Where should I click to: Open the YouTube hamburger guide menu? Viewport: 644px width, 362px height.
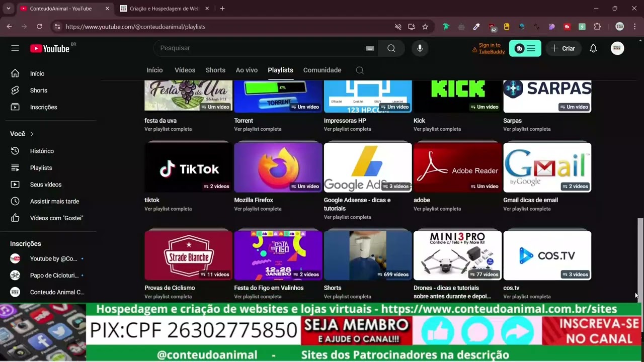click(x=15, y=48)
